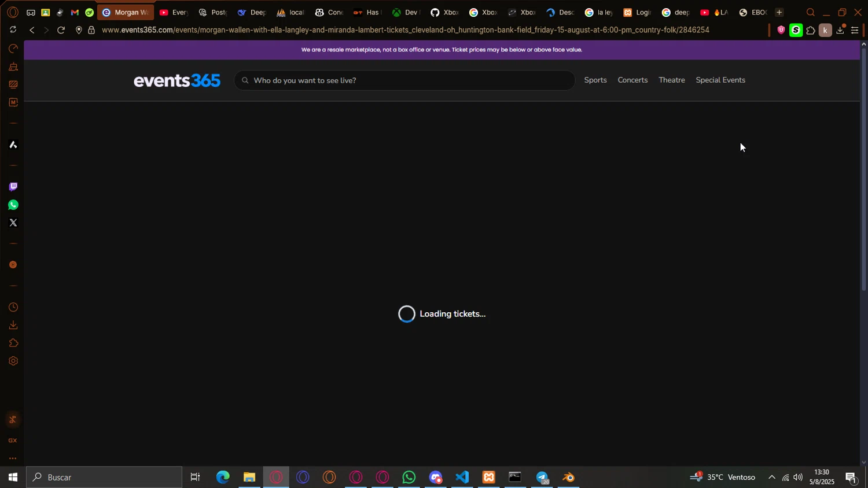This screenshot has width=868, height=488.
Task: Open the Theatre category
Action: coord(671,80)
